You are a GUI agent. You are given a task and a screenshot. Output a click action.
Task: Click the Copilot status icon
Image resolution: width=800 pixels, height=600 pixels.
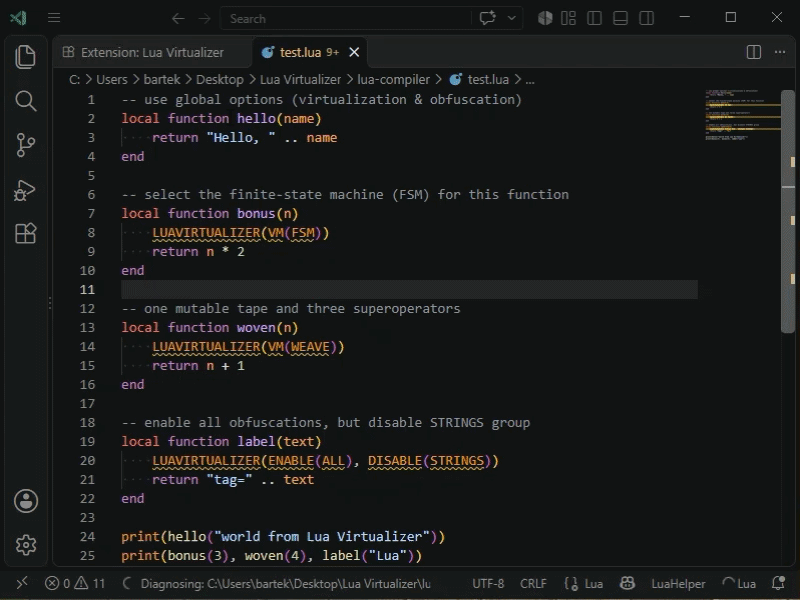click(x=628, y=583)
